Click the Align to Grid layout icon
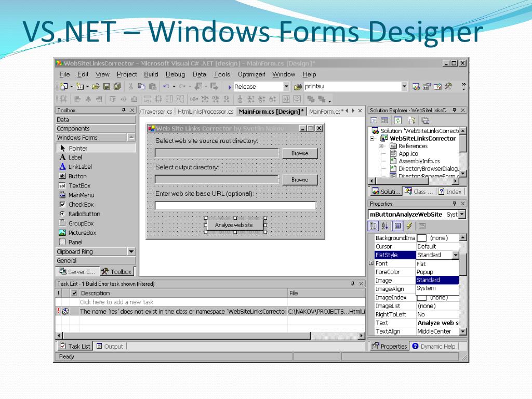532x399 pixels. pyautogui.click(x=63, y=99)
